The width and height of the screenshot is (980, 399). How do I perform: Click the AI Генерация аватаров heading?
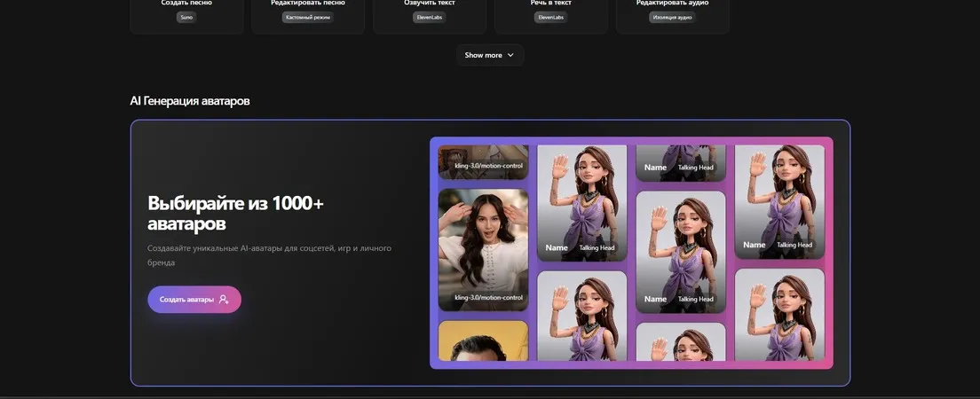(x=189, y=100)
